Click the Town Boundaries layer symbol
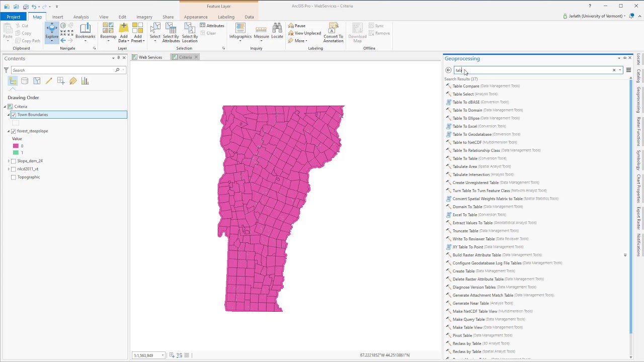The image size is (644, 362). (x=16, y=123)
